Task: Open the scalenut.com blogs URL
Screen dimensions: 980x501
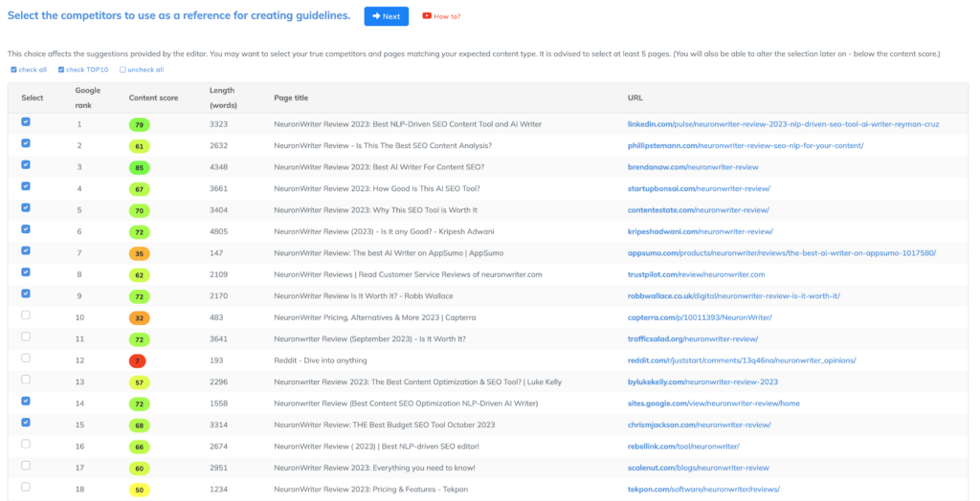Action: click(698, 468)
